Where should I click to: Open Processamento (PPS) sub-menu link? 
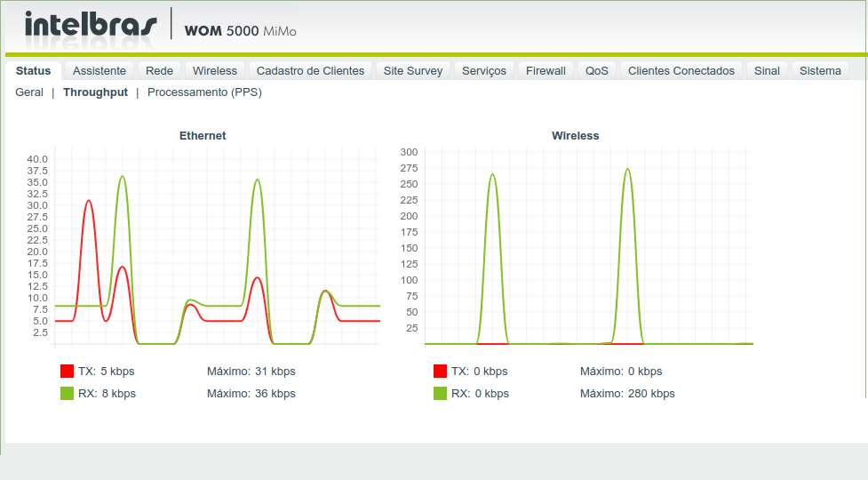(x=204, y=92)
